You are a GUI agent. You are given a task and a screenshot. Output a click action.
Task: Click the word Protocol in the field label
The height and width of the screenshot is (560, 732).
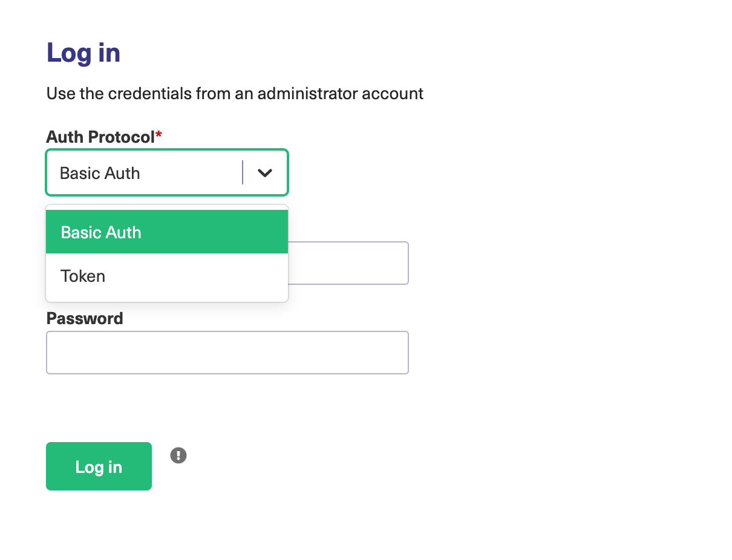122,137
